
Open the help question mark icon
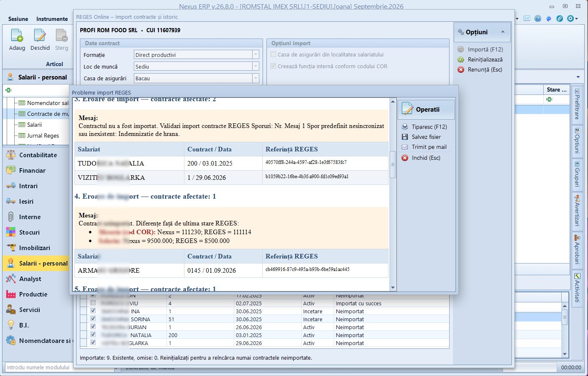538,18
